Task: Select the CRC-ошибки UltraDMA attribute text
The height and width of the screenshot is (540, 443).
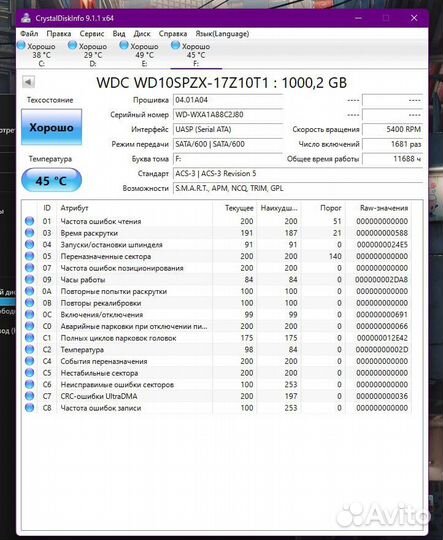Action: coord(99,396)
